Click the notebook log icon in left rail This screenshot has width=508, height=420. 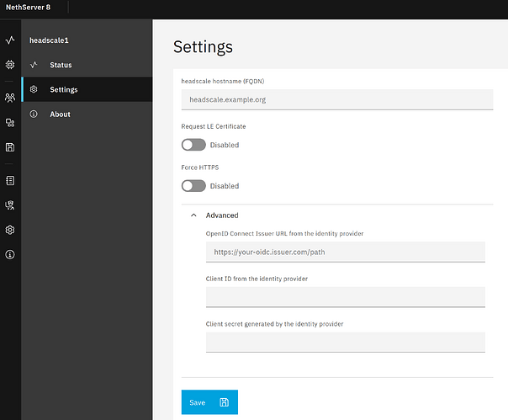click(x=10, y=180)
